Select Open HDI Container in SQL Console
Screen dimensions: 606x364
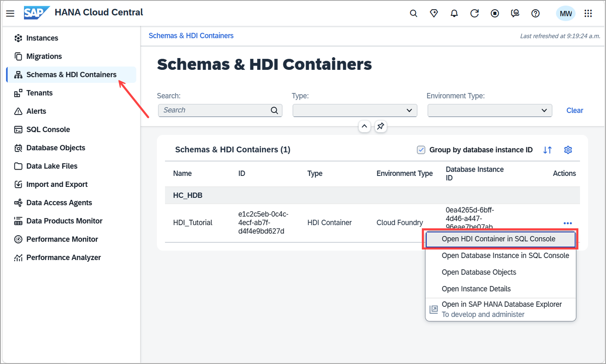tap(500, 239)
